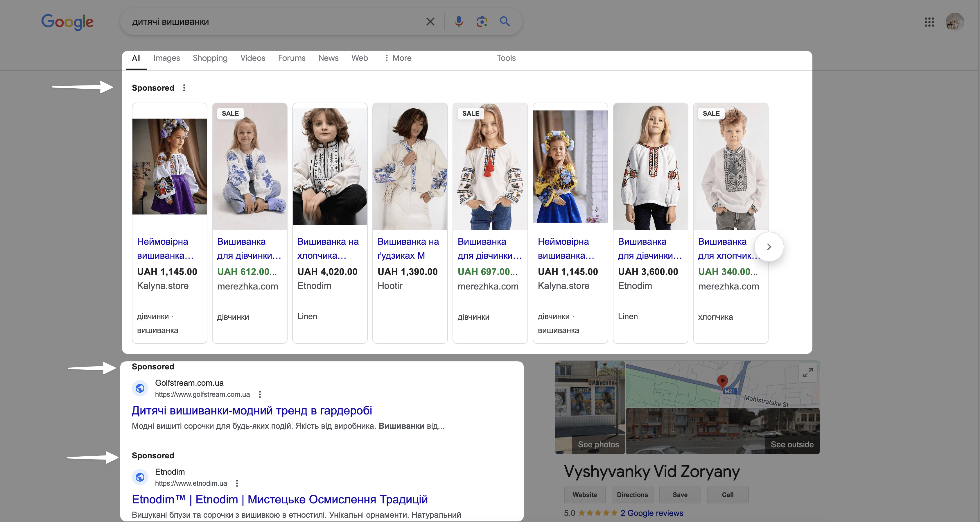The height and width of the screenshot is (522, 980).
Task: Open the Google apps grid
Action: tap(929, 22)
